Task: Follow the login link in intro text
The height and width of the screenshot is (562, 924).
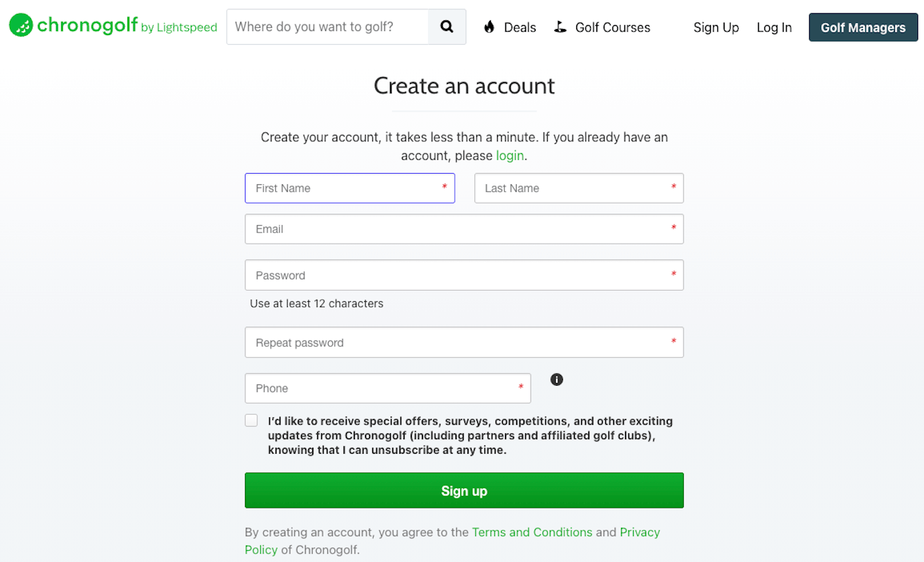Action: (x=510, y=156)
